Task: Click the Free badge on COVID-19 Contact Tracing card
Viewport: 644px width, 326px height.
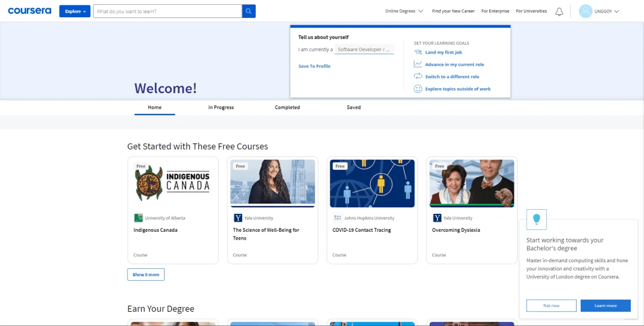Action: pos(340,166)
